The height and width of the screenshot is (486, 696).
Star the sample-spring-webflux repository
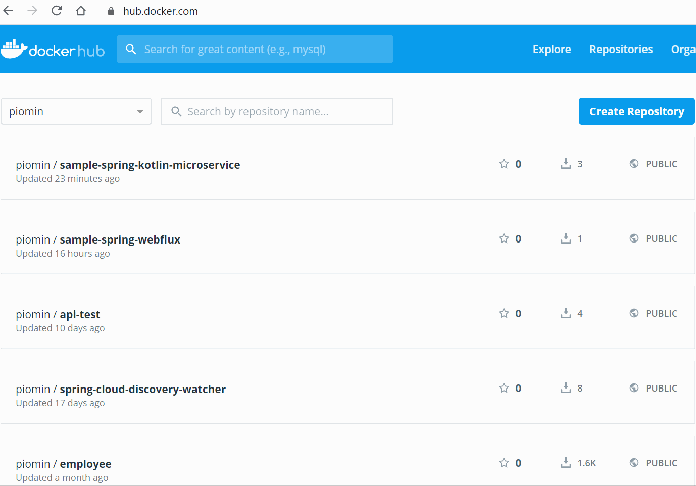coord(504,238)
